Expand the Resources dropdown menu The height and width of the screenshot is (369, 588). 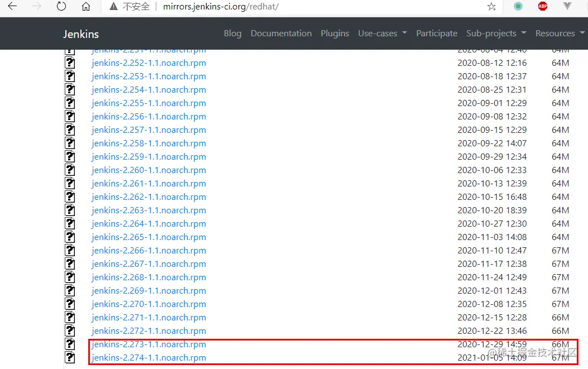click(x=560, y=33)
